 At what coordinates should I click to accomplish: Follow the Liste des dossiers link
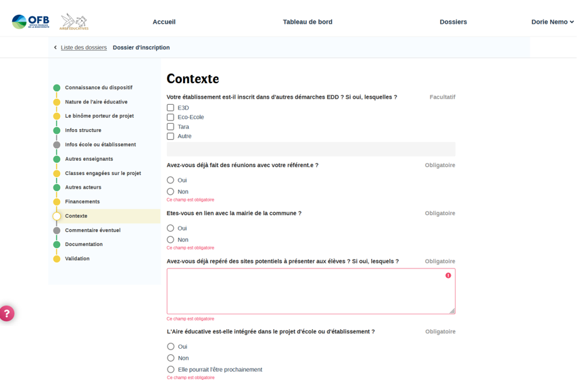[84, 48]
